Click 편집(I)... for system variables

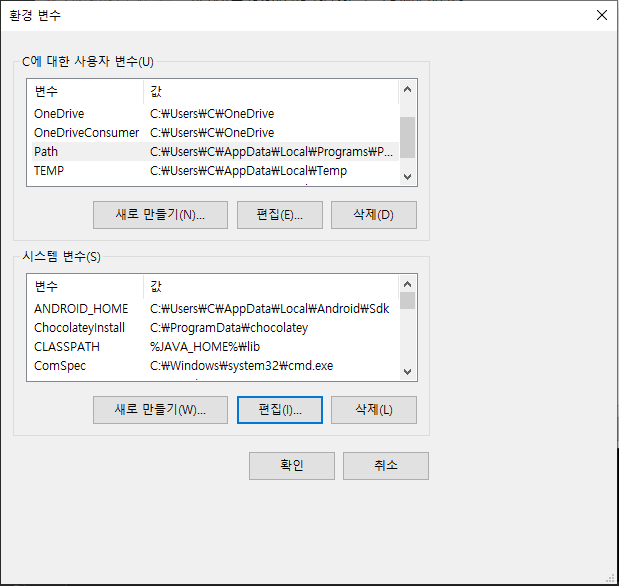(x=279, y=410)
